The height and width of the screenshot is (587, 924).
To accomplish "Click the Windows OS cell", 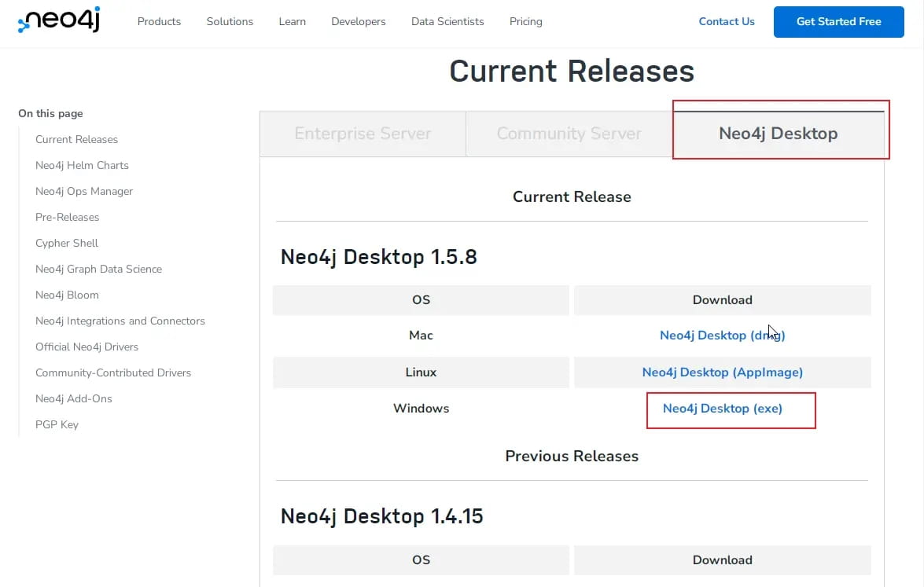I will (x=421, y=409).
